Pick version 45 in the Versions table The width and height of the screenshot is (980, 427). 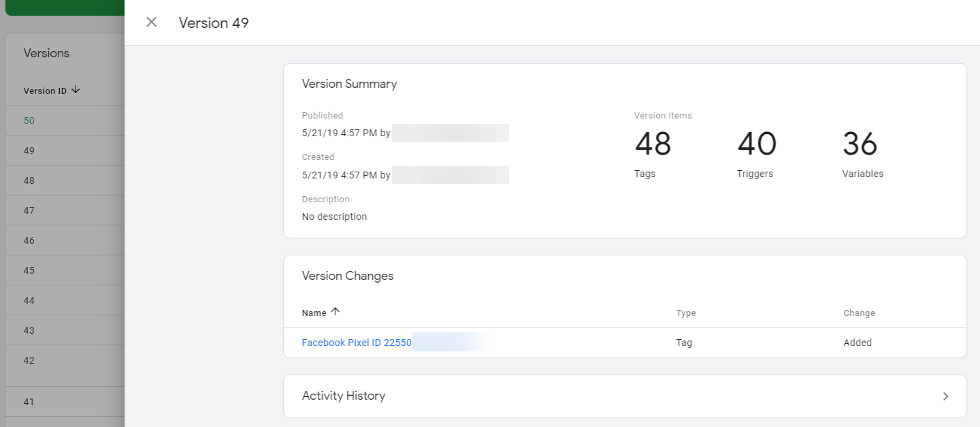pyautogui.click(x=29, y=270)
